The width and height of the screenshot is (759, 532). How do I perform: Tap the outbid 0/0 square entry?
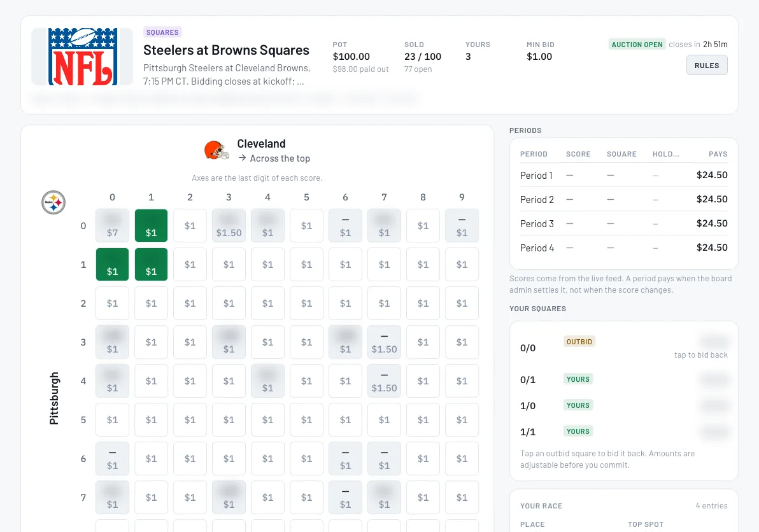[624, 347]
